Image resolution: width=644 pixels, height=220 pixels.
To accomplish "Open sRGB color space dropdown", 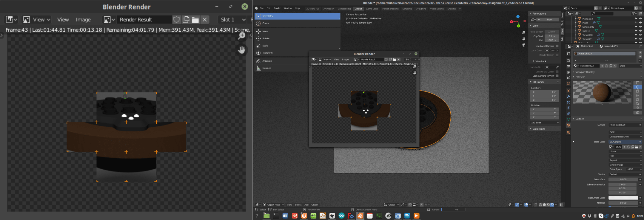I will 634,169.
